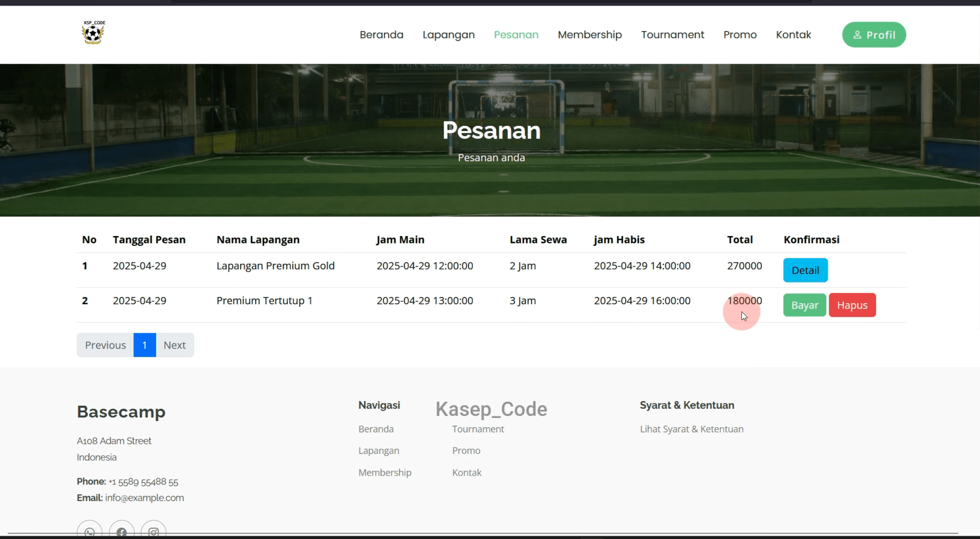Screen dimensions: 980x539
Task: Open the Beranda menu item
Action: pyautogui.click(x=381, y=35)
